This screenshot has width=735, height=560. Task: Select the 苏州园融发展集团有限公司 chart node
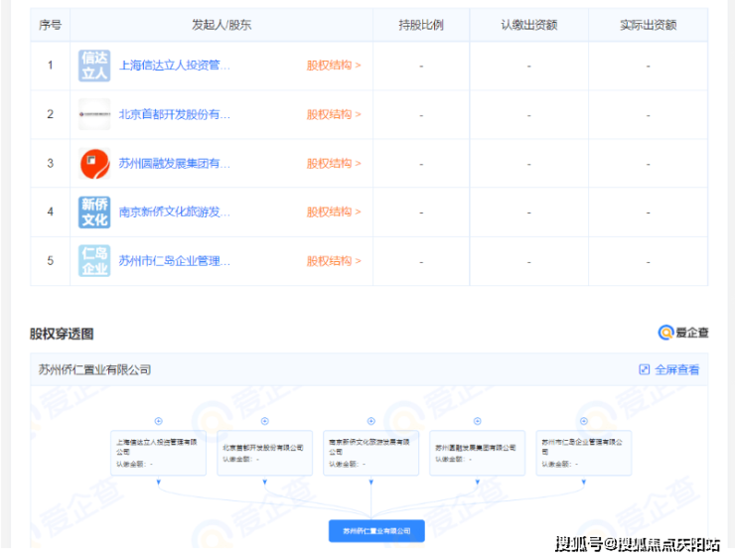click(477, 453)
